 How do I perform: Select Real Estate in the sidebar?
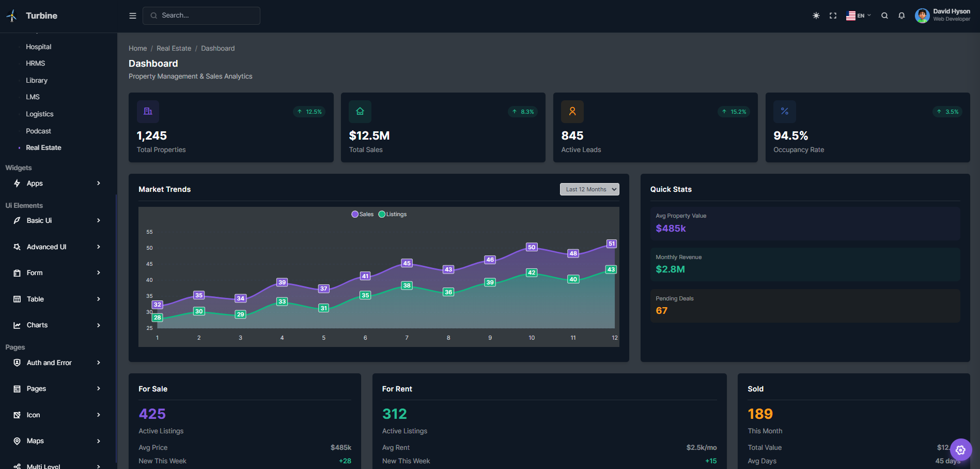[43, 147]
